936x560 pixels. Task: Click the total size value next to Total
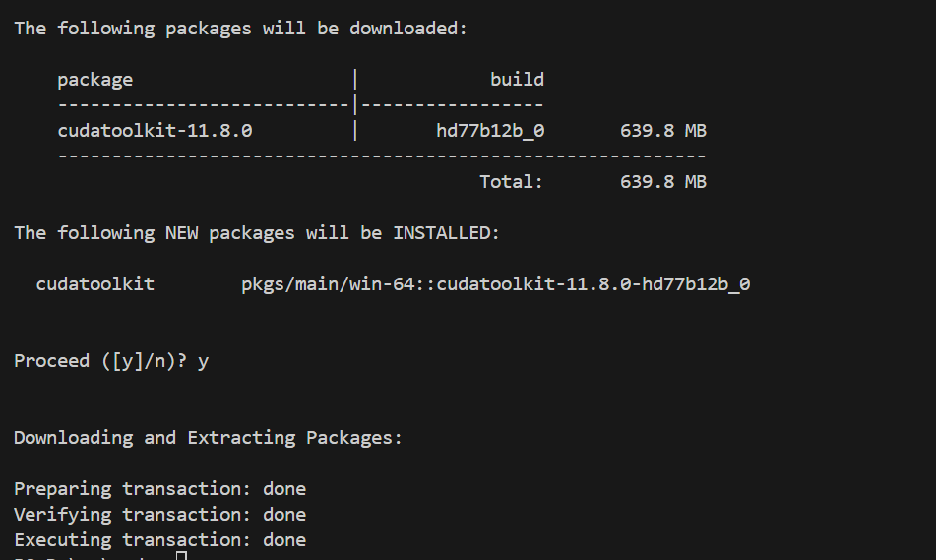tap(662, 182)
